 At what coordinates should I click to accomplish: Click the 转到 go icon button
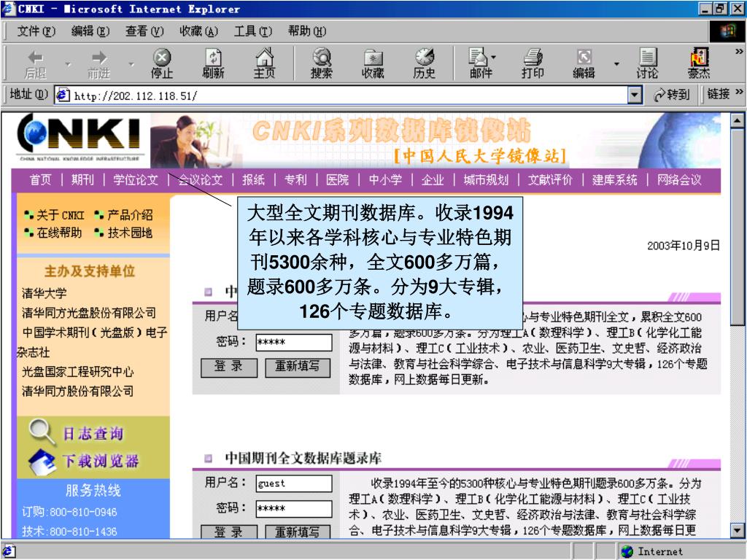pos(672,95)
